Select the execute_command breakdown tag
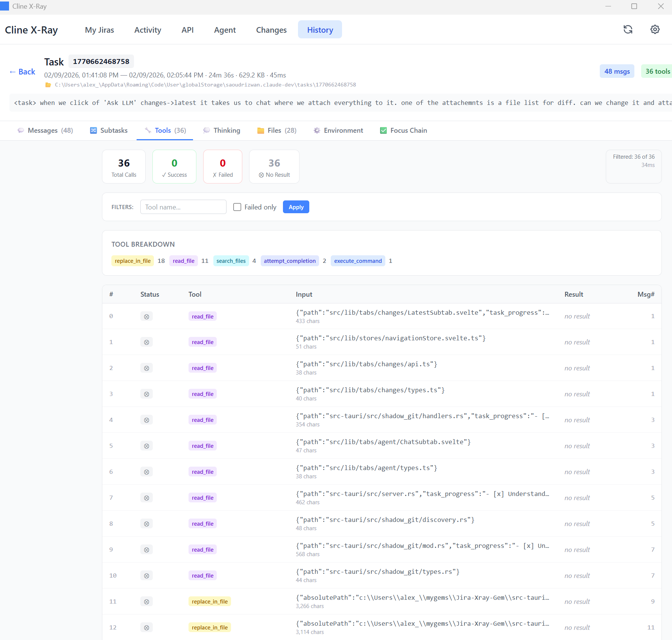The image size is (672, 640). pos(358,261)
